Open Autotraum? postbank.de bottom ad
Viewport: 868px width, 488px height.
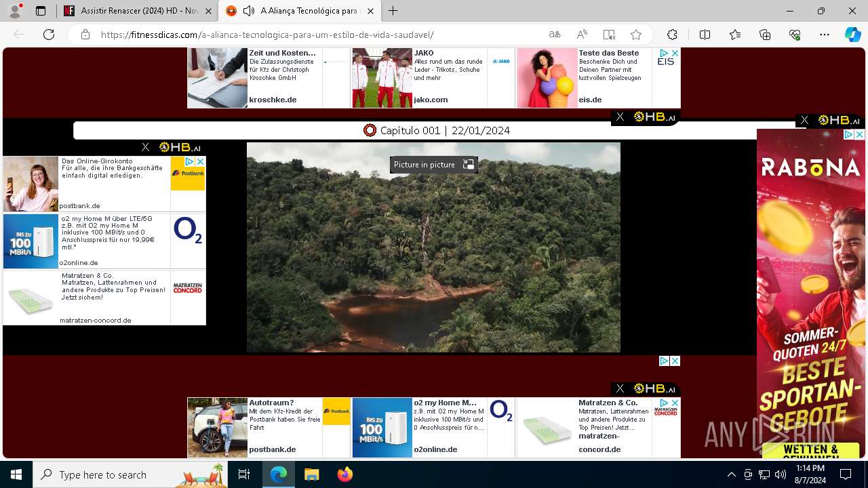pyautogui.click(x=269, y=428)
